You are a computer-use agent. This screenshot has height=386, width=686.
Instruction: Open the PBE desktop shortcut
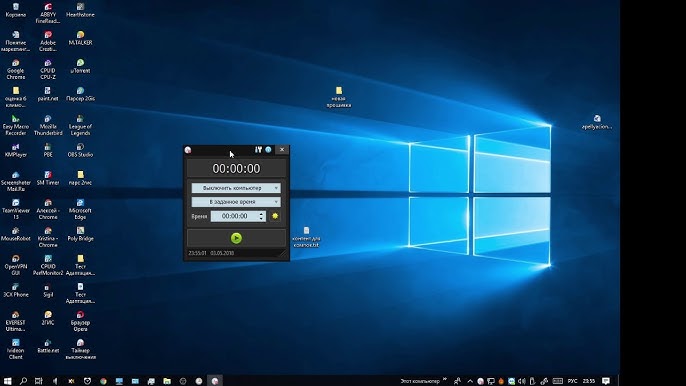coord(48,150)
